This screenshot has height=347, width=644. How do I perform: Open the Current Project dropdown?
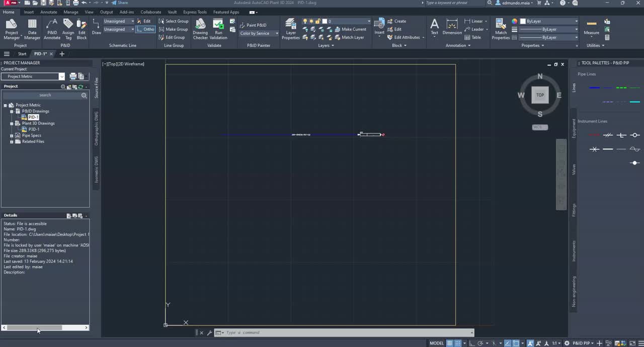pyautogui.click(x=61, y=76)
